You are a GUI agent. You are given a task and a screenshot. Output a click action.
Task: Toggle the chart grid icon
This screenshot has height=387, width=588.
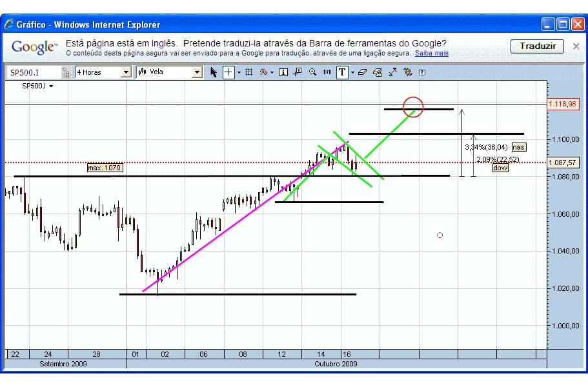[x=248, y=72]
